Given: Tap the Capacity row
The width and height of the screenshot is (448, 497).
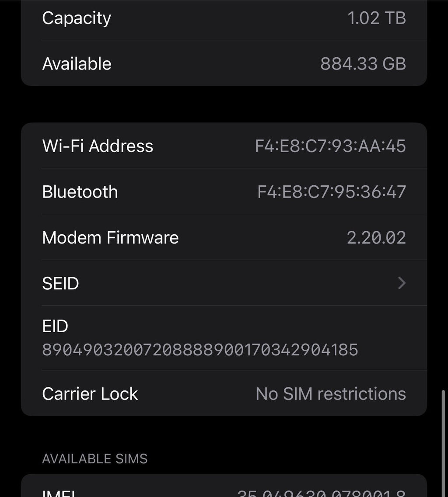Looking at the screenshot, I should (224, 18).
